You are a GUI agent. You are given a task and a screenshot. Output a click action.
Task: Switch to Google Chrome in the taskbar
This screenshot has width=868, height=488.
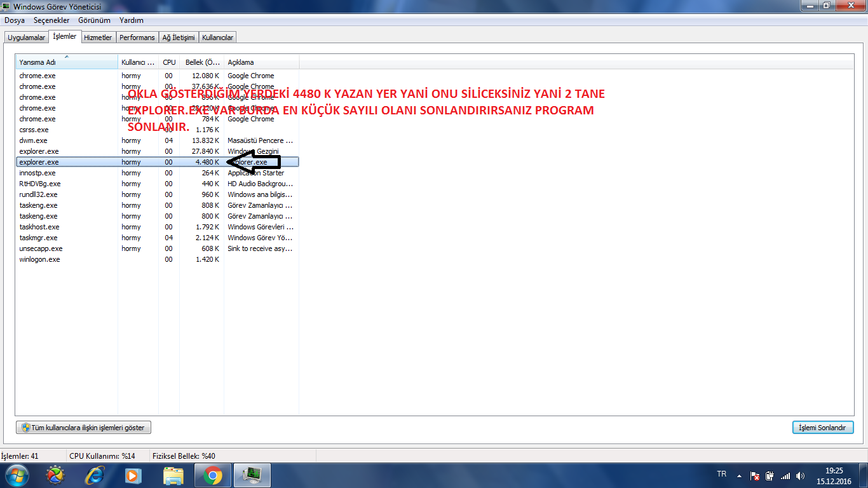click(x=213, y=475)
